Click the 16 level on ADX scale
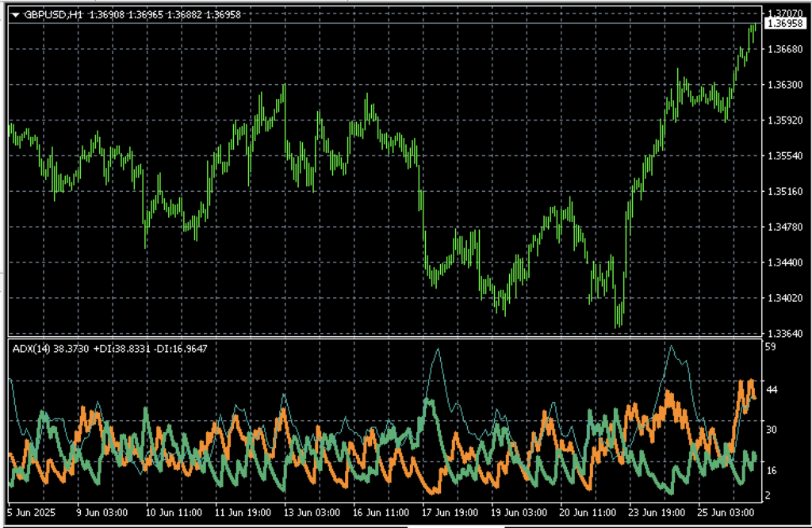The width and height of the screenshot is (812, 528). click(x=770, y=470)
